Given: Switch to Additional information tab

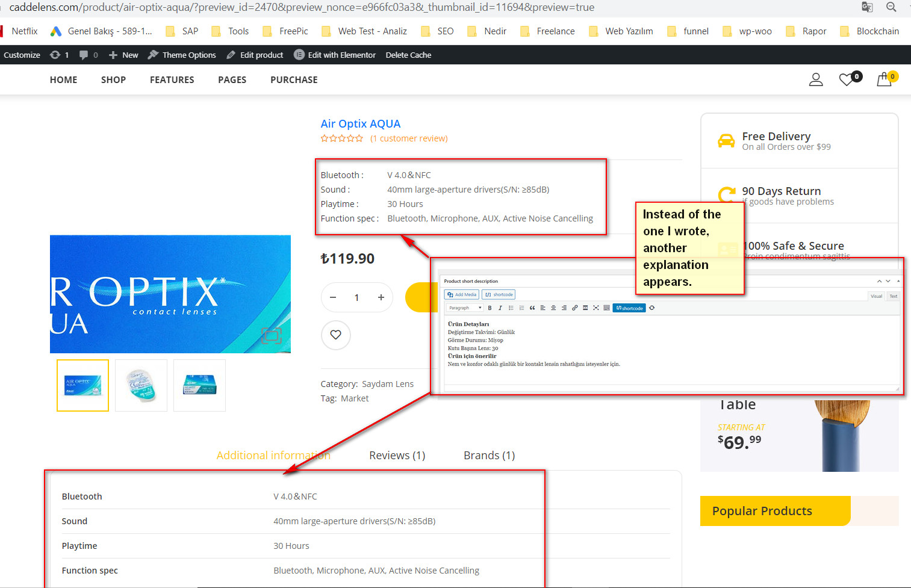Looking at the screenshot, I should pyautogui.click(x=273, y=456).
